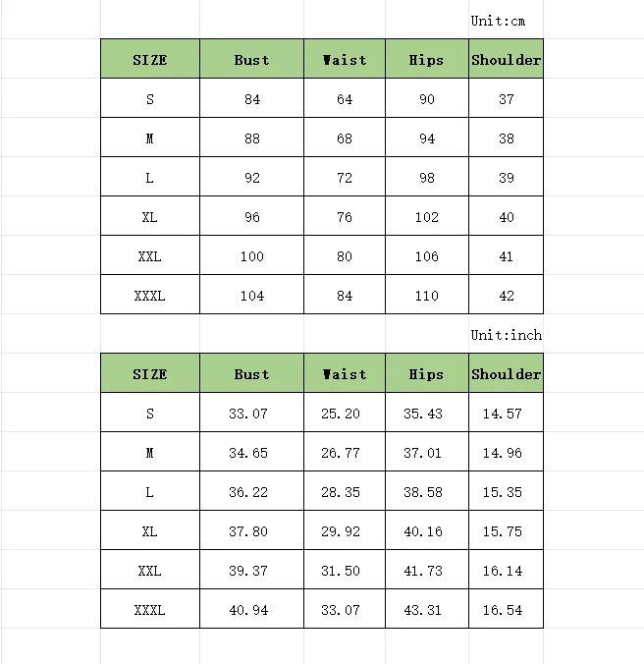
Task: Select the cell showing shoulder value 42
Action: tap(506, 295)
